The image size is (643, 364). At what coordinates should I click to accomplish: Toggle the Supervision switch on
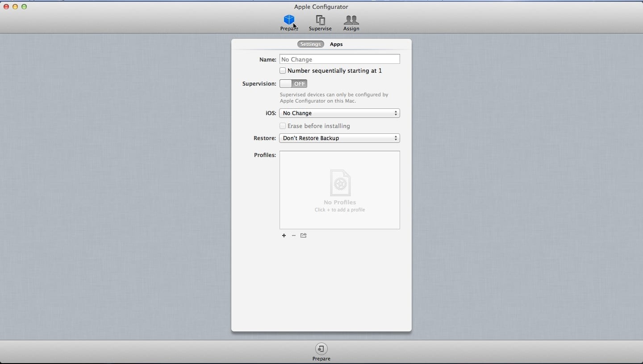[x=293, y=83]
